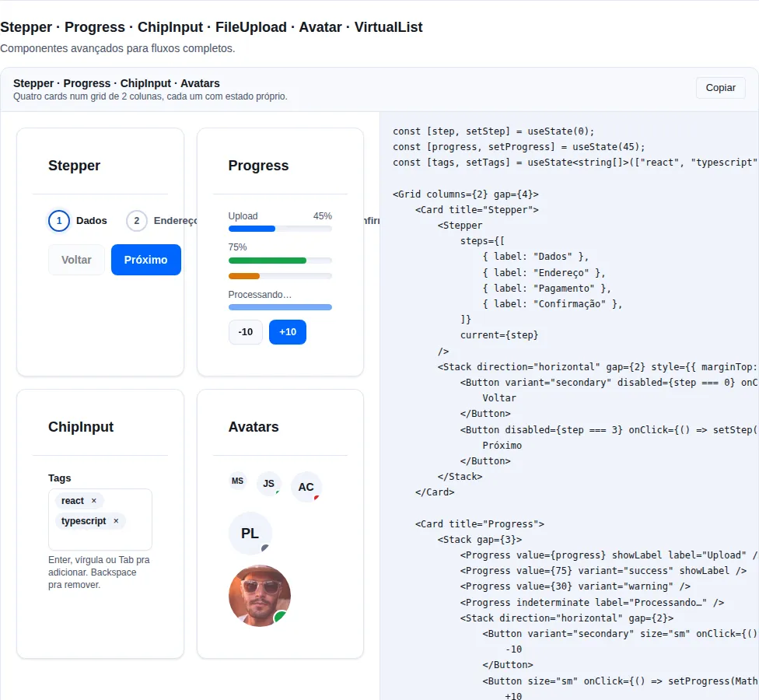Image resolution: width=759 pixels, height=700 pixels.
Task: Click the blue Upload progress bar
Action: point(280,229)
